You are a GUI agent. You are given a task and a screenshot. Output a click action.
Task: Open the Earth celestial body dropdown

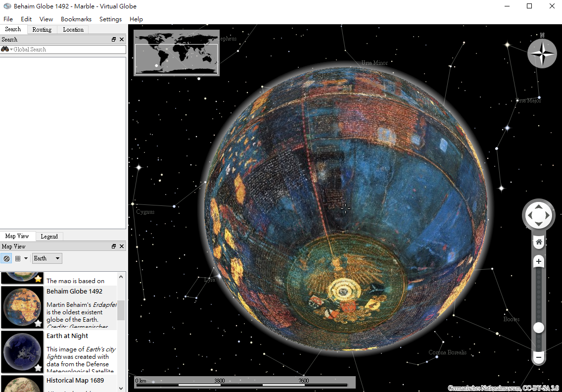tap(47, 258)
